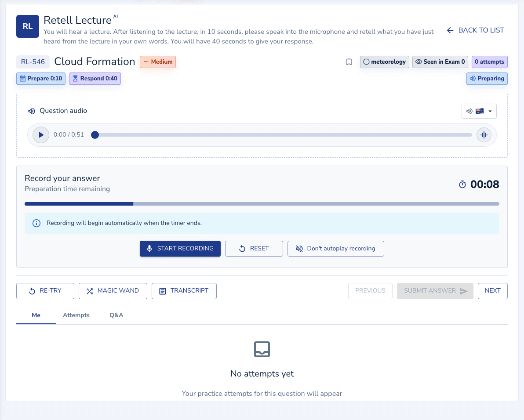Click the meteorology tag chip
The height and width of the screenshot is (420, 524).
[384, 62]
